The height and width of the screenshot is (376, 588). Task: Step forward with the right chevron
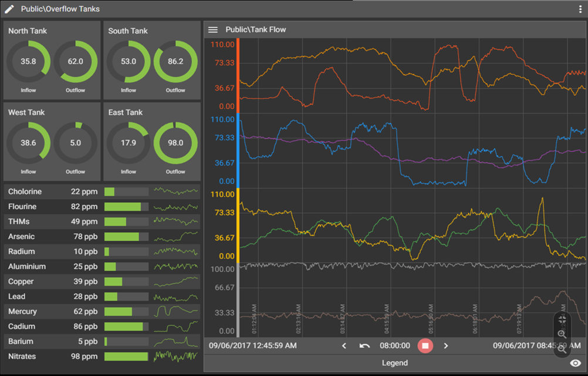[446, 346]
